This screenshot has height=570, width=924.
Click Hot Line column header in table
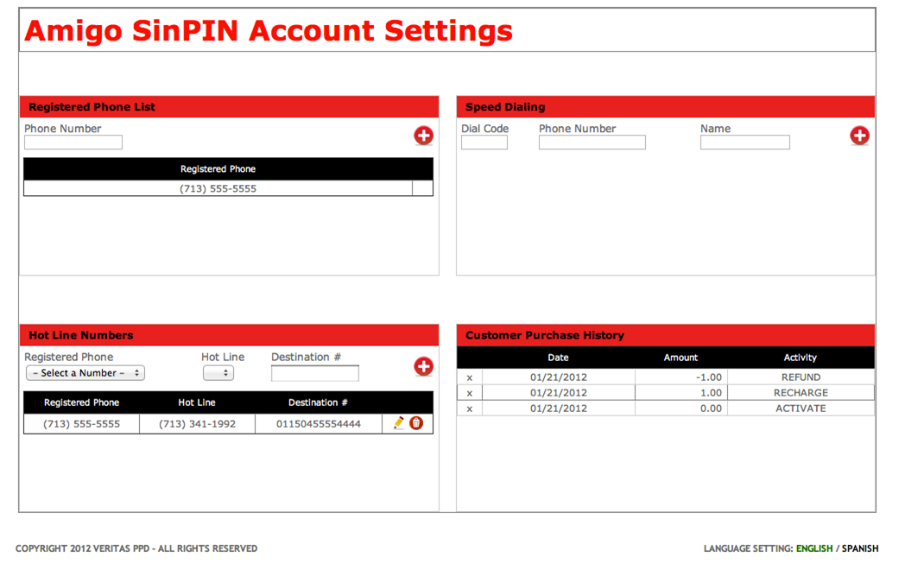coord(197,402)
